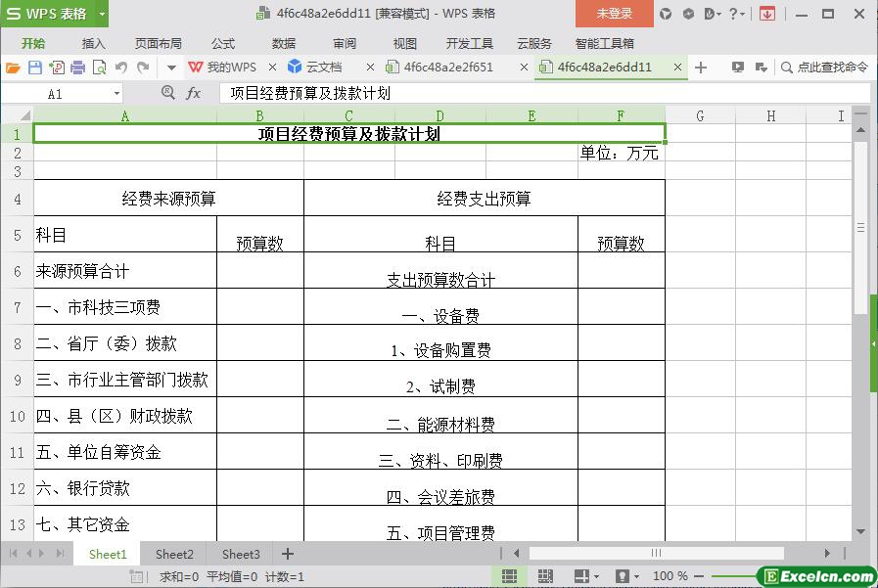878x588 pixels.
Task: Expand the quick access toolbar dropdown
Action: 171,68
